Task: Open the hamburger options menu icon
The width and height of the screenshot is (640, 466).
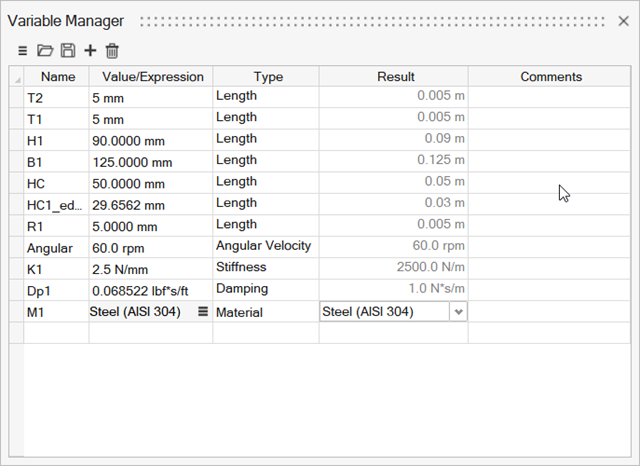Action: tap(22, 51)
